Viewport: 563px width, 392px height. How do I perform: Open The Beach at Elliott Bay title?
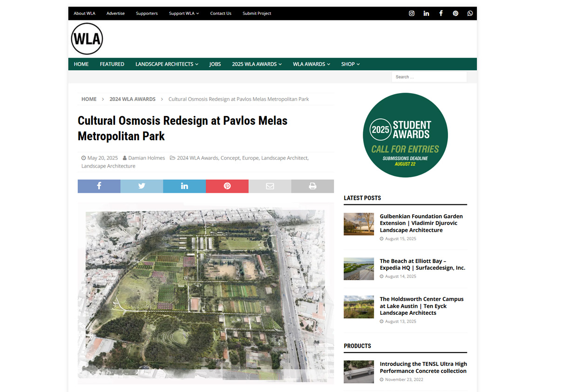pos(422,264)
